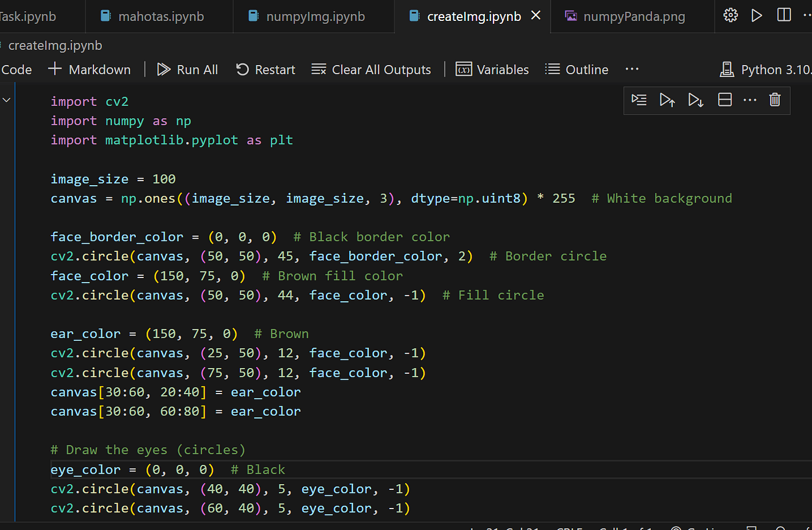
Task: Split the current notebook cell
Action: click(x=724, y=100)
